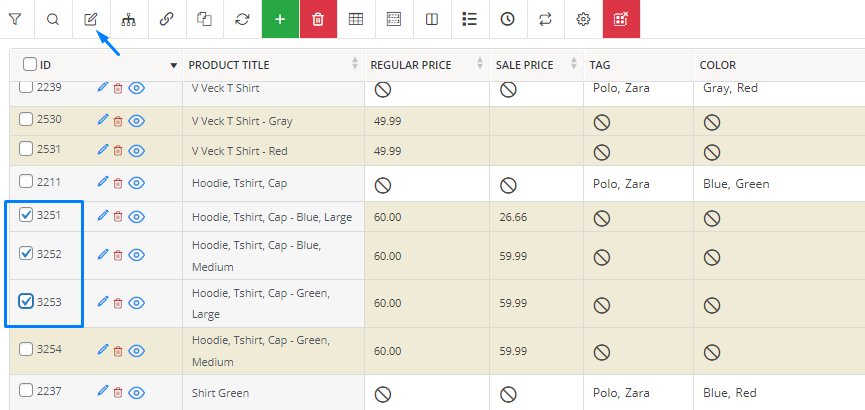Click 'V Veck T Shirt - Red' title
865x410 pixels.
coord(239,151)
